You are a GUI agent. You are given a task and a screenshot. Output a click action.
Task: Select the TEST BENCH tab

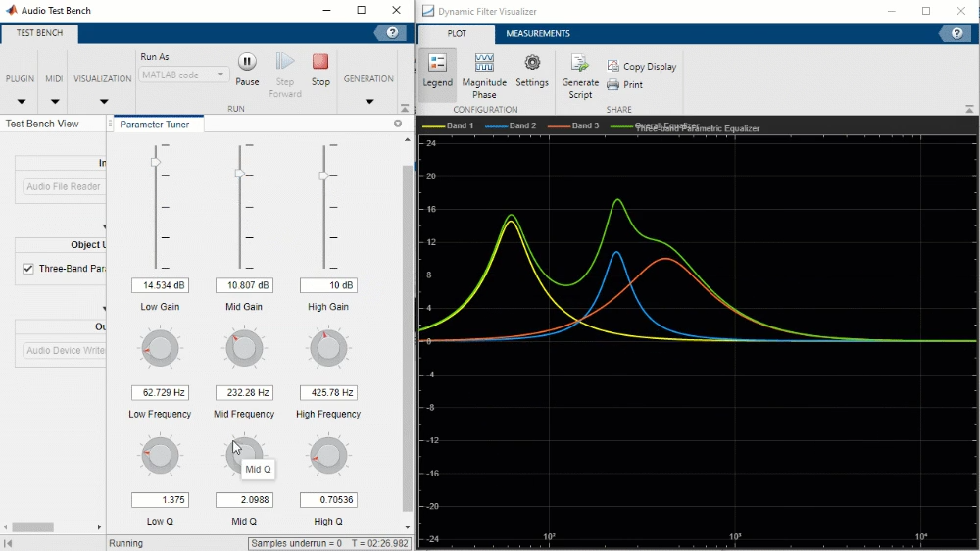[39, 33]
